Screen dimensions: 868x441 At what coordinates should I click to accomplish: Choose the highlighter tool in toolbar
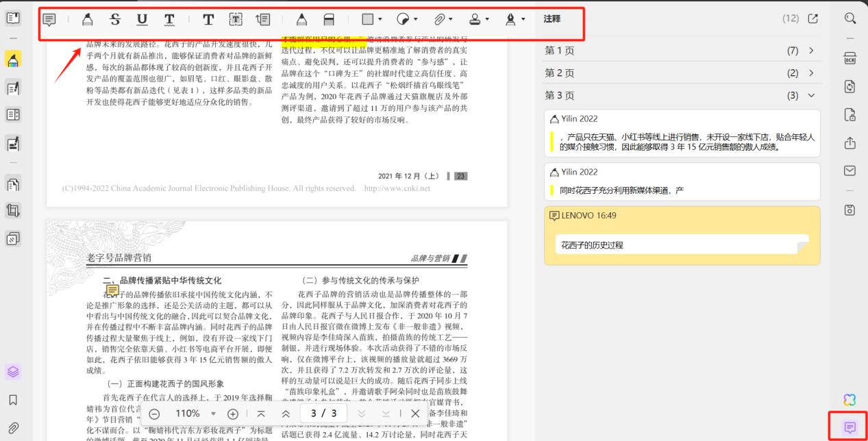[87, 21]
